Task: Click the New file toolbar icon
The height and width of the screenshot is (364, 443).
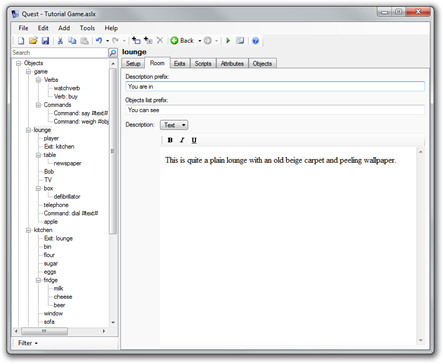Action: click(x=21, y=41)
